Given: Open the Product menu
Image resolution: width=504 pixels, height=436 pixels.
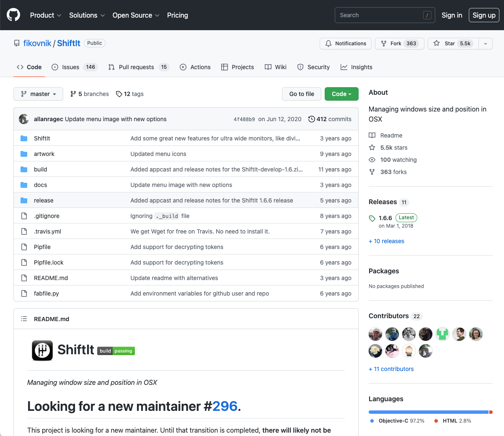Looking at the screenshot, I should pos(46,15).
